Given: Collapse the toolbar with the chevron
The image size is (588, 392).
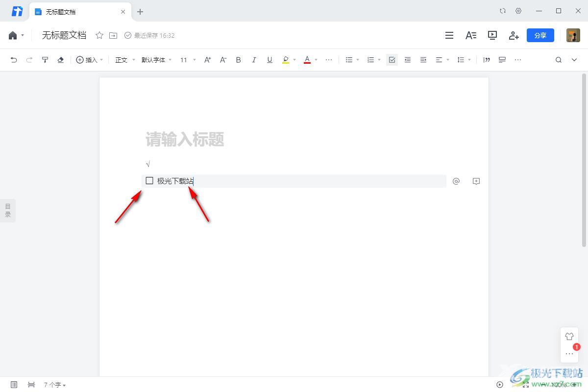Looking at the screenshot, I should tap(574, 60).
